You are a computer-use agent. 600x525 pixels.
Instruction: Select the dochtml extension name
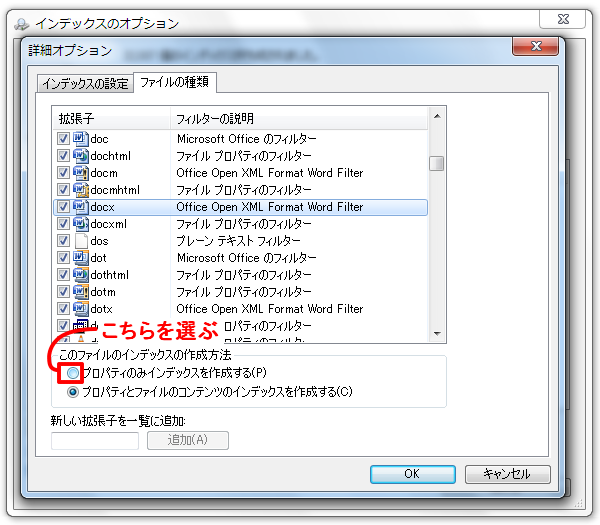point(111,156)
